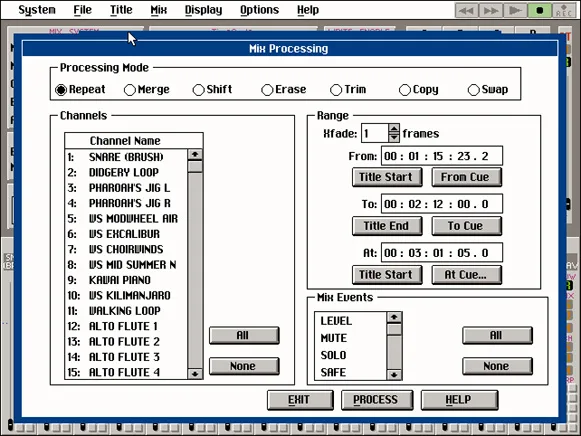Select channel 7 WS CHOIRWINDS
Image resolution: width=581 pixels, height=436 pixels.
pos(126,249)
